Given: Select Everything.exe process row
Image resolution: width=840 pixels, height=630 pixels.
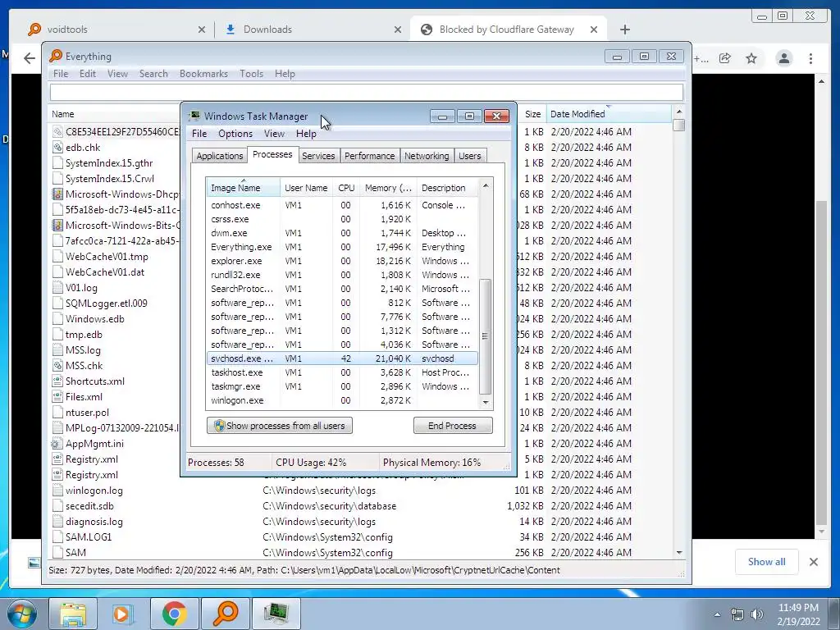Looking at the screenshot, I should (x=342, y=248).
